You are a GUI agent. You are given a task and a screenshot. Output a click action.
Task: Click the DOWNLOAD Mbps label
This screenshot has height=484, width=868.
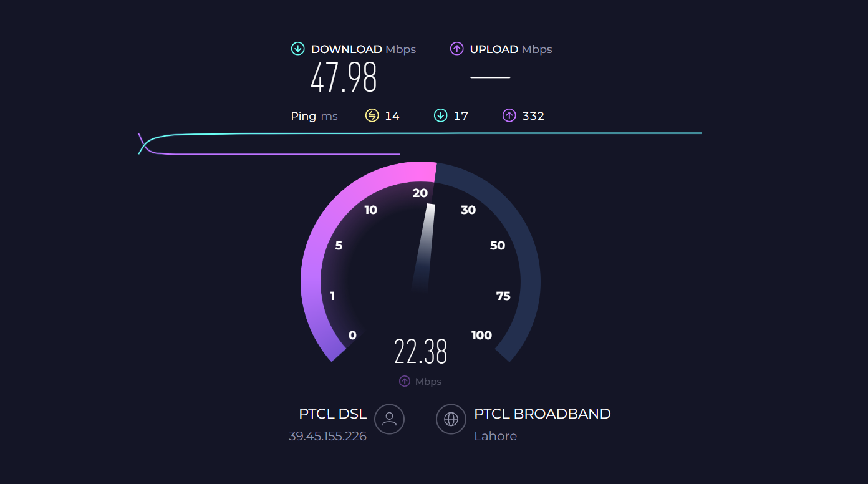click(364, 49)
